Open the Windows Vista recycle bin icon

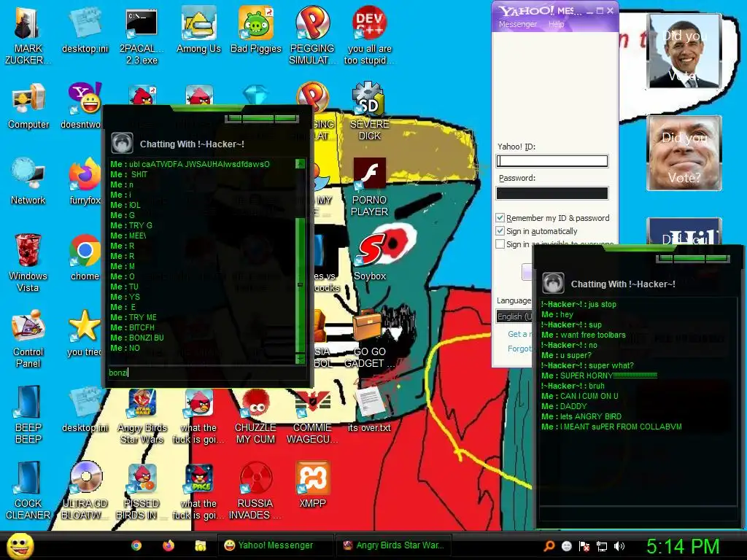coord(28,262)
